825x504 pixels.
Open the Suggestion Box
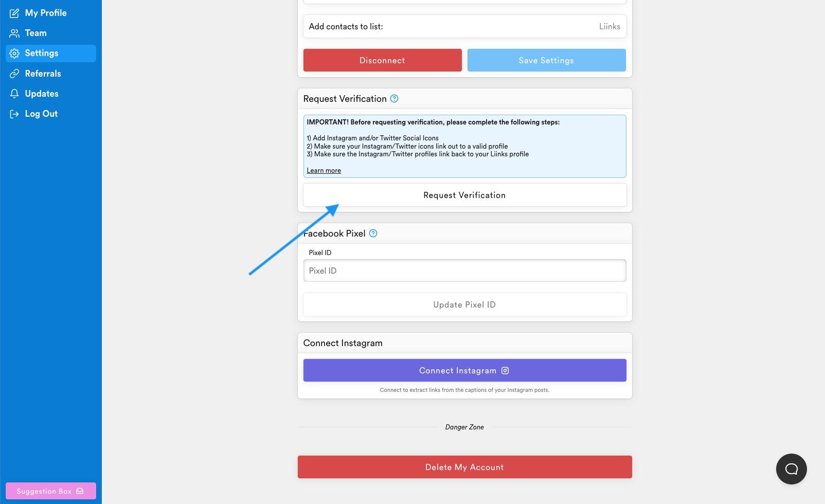(50, 491)
